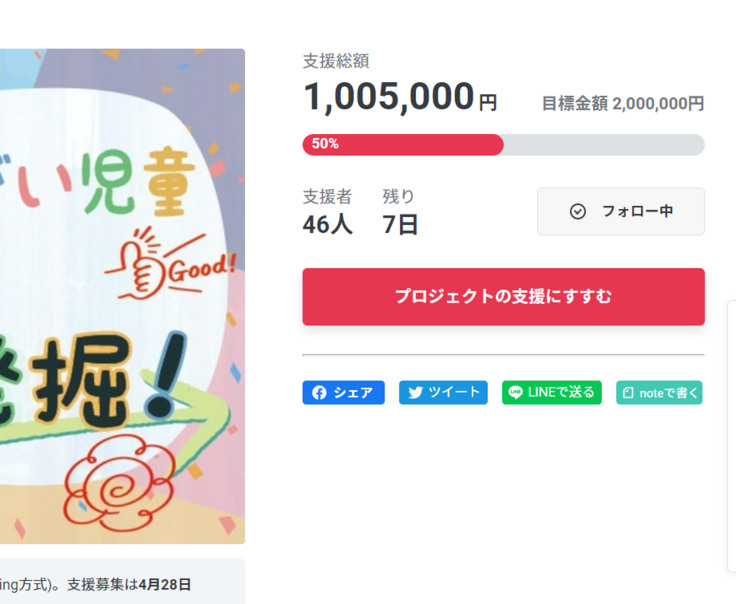Open the project banner image
Viewport: 736px width, 604px height.
click(x=122, y=296)
